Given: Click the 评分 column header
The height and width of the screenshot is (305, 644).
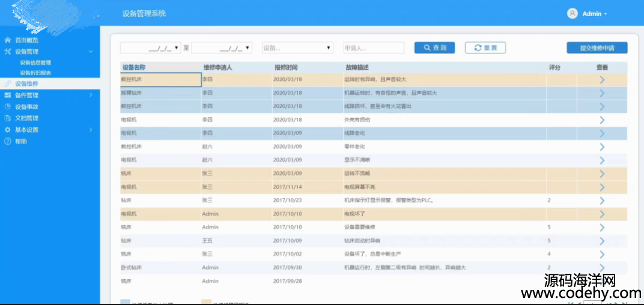Looking at the screenshot, I should coord(554,67).
